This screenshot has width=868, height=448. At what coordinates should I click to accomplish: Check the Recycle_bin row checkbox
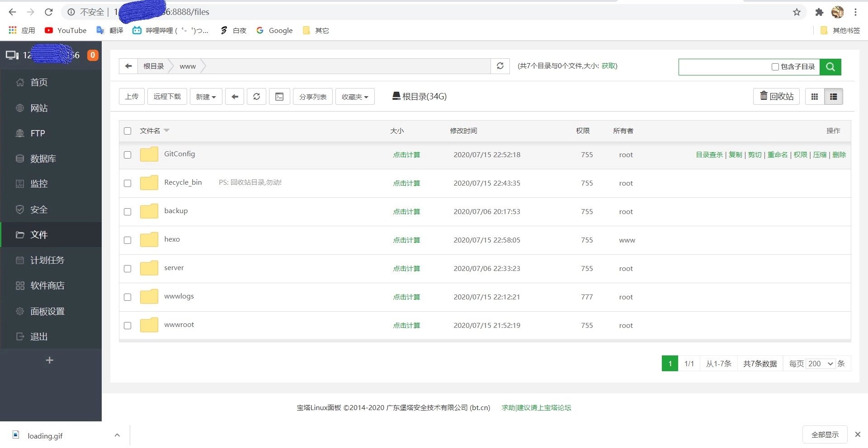tap(127, 183)
